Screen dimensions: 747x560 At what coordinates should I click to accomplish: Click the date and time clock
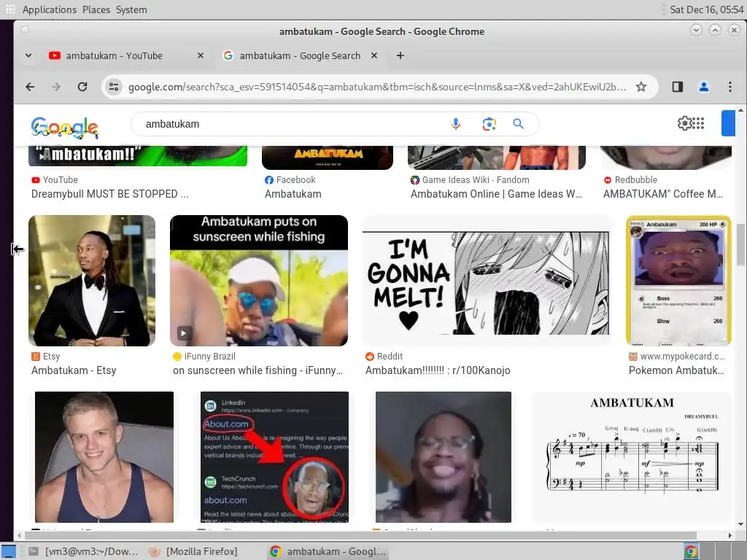pyautogui.click(x=706, y=9)
